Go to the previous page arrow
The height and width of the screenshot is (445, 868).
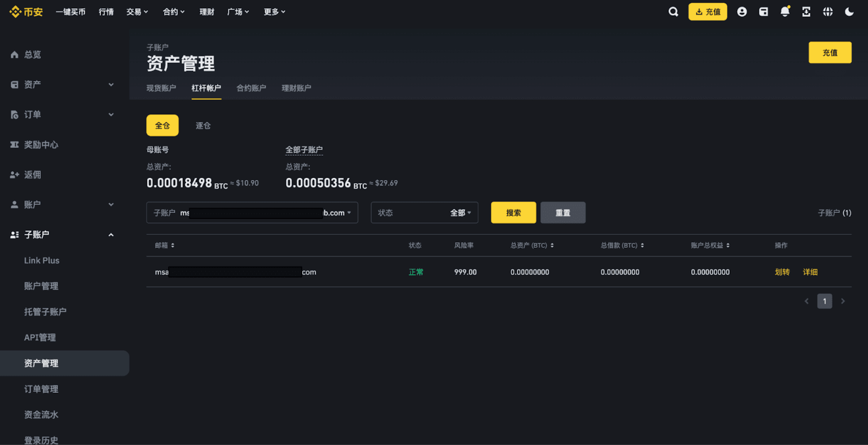tap(807, 301)
